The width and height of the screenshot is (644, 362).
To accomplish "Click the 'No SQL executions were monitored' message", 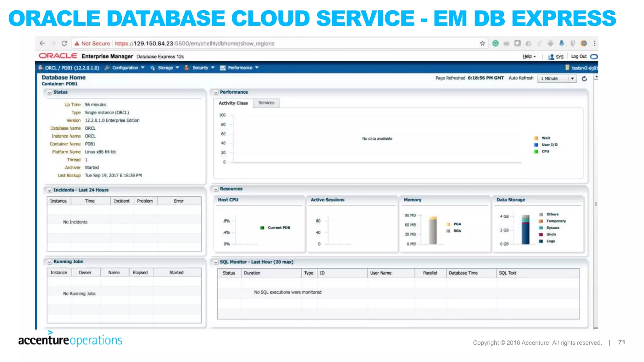I will [288, 292].
